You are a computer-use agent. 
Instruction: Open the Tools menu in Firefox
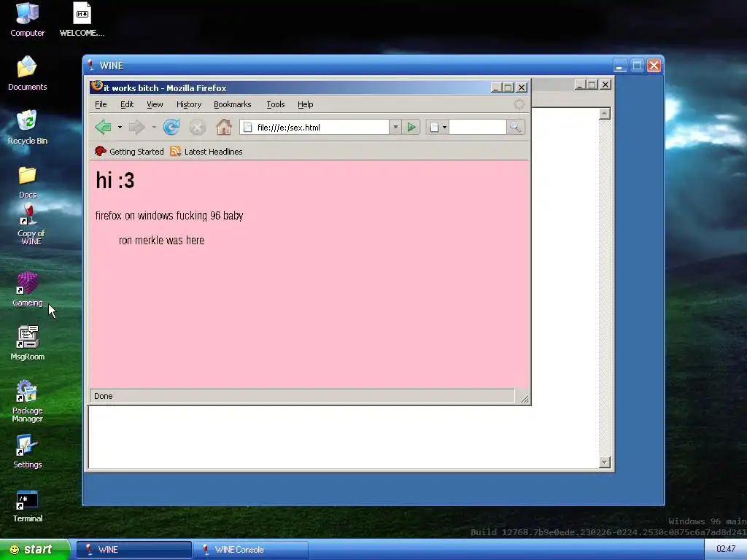[275, 104]
